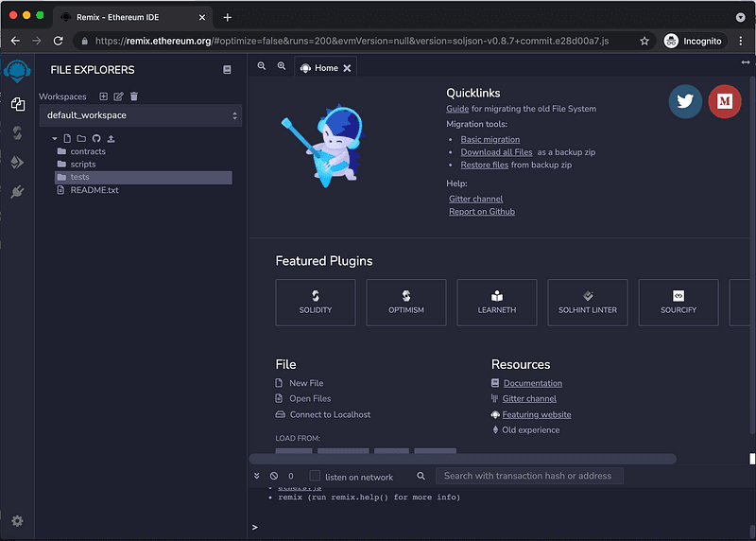756x541 pixels.
Task: Create a new folder in explorer
Action: point(81,138)
